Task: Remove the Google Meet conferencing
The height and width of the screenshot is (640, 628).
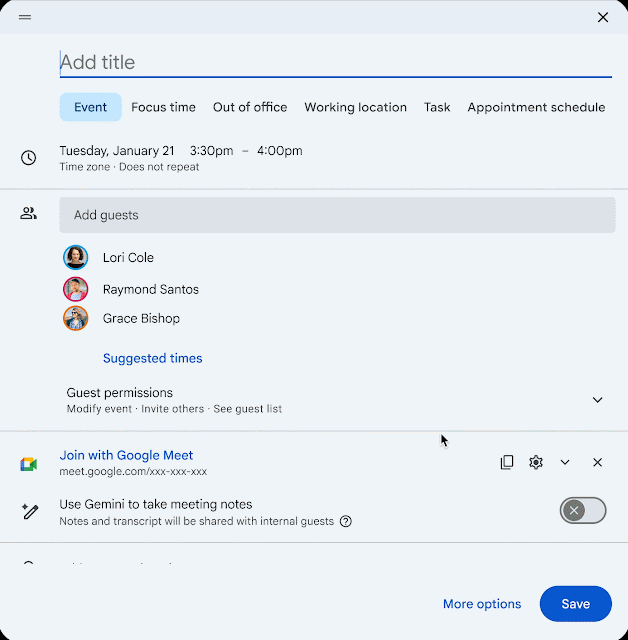Action: coord(597,462)
